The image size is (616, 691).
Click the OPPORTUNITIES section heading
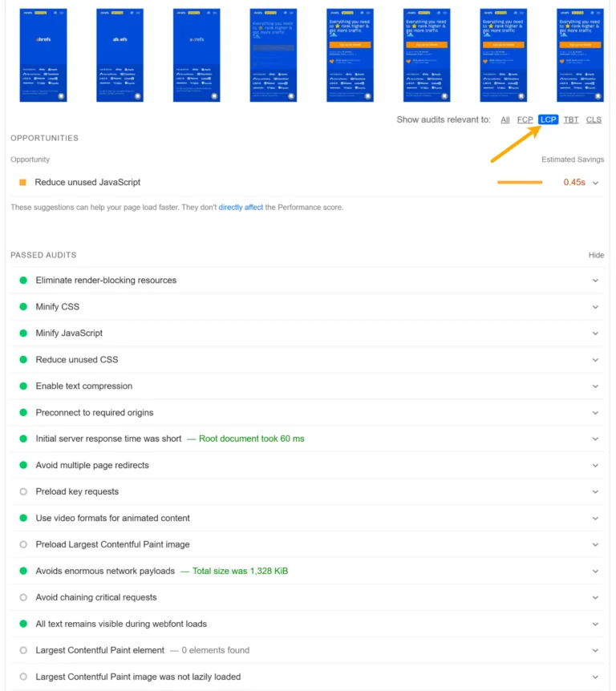point(45,139)
